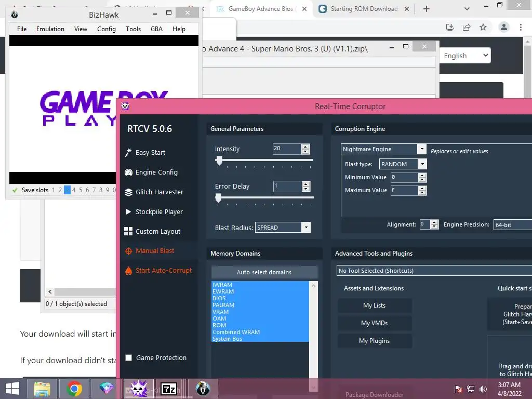Open Easy Start wand icon in RTC sidebar
This screenshot has height=399, width=532.
tap(128, 153)
